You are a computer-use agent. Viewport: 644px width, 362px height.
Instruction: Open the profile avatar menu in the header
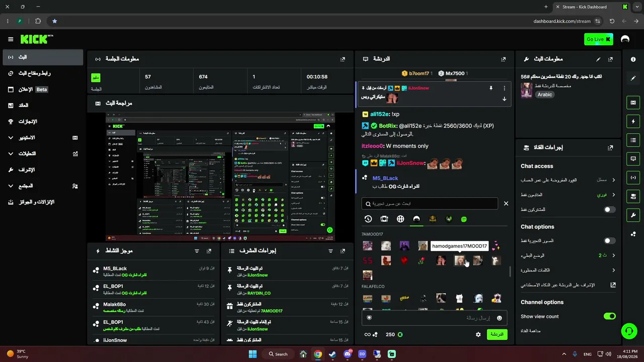pos(625,39)
